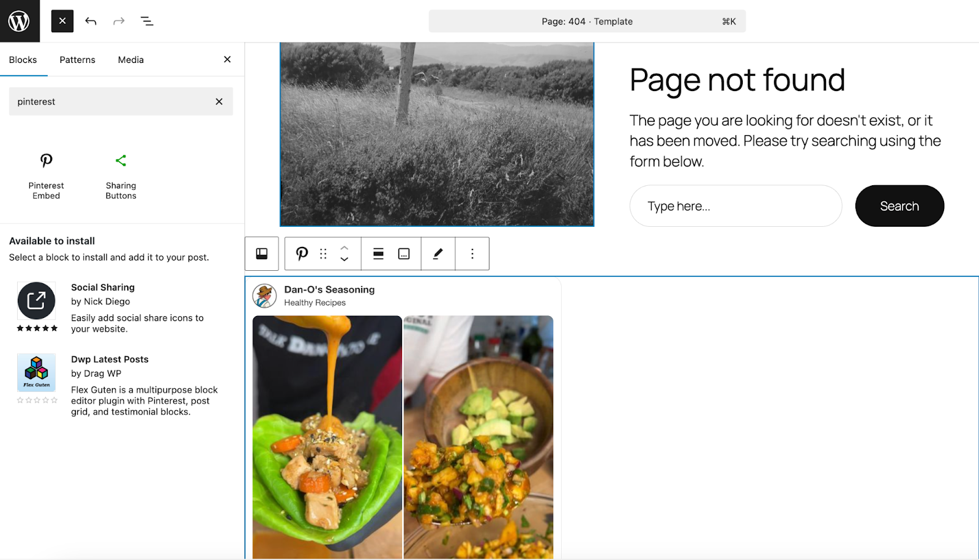
Task: Install the Social Sharing plugin by Nick Diego
Action: [x=103, y=287]
